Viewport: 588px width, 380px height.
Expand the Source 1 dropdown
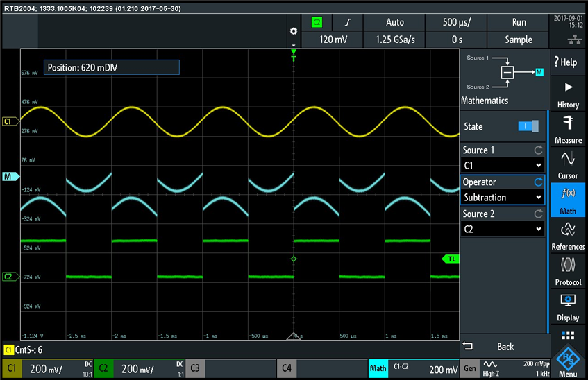point(503,166)
